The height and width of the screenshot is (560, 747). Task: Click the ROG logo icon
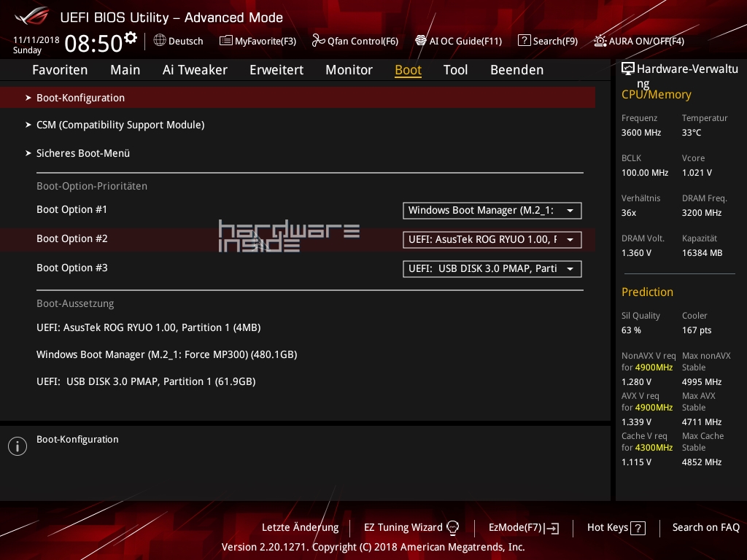coord(32,16)
